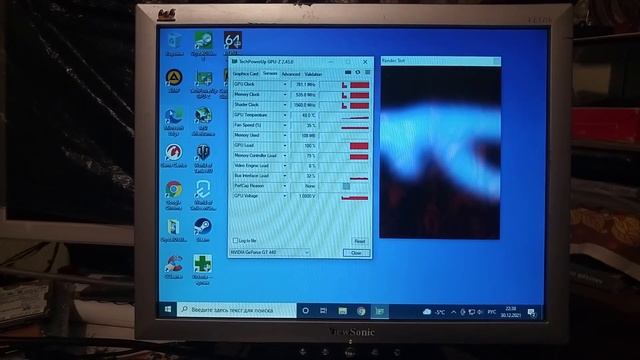The image size is (640, 360).
Task: Click GPU Temperature history graph
Action: (344, 116)
